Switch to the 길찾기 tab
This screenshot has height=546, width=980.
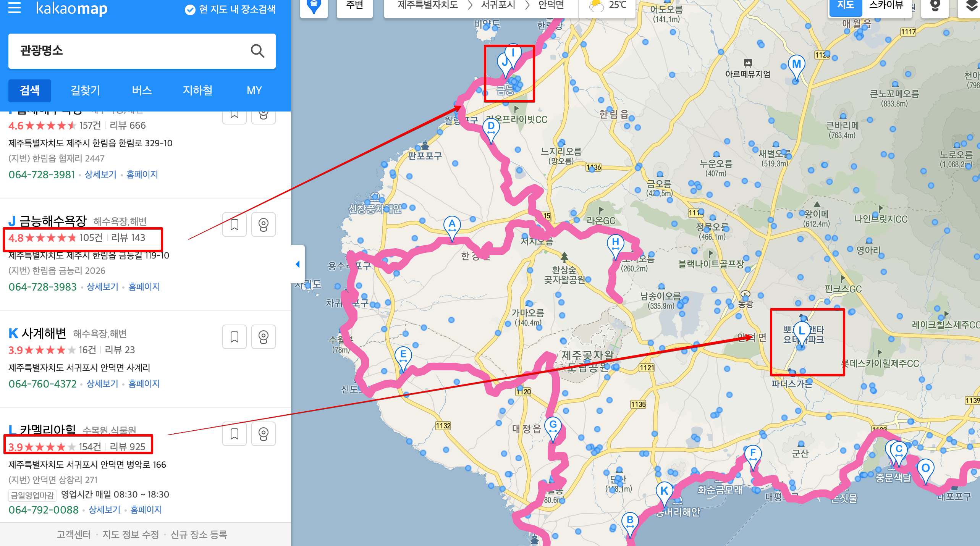tap(86, 90)
